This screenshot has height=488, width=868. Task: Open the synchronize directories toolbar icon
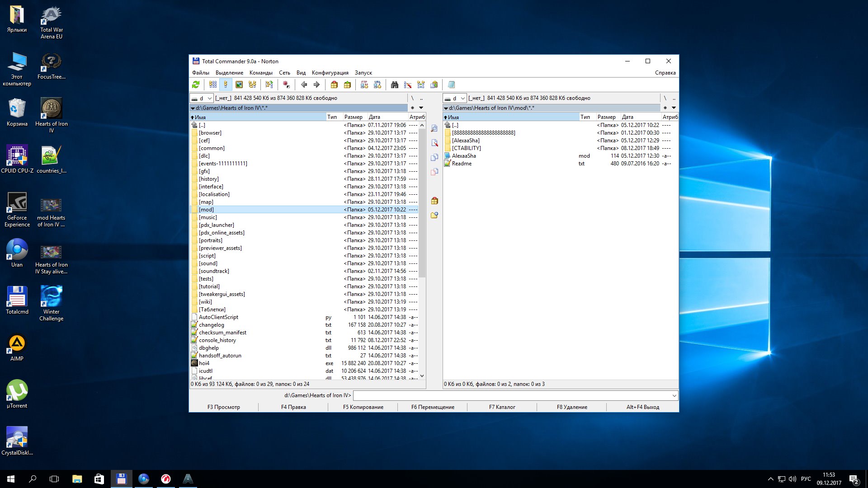(x=421, y=84)
